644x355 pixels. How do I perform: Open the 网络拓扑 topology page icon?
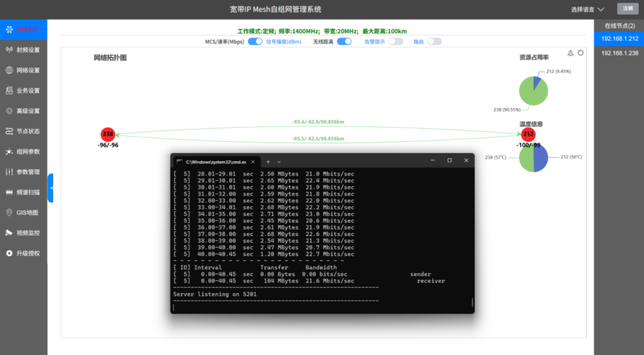coord(9,29)
